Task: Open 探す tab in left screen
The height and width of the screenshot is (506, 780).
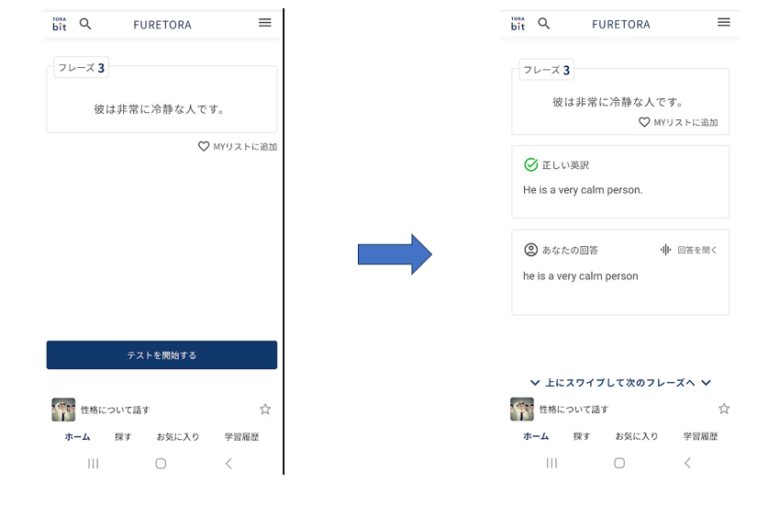Action: [x=123, y=437]
